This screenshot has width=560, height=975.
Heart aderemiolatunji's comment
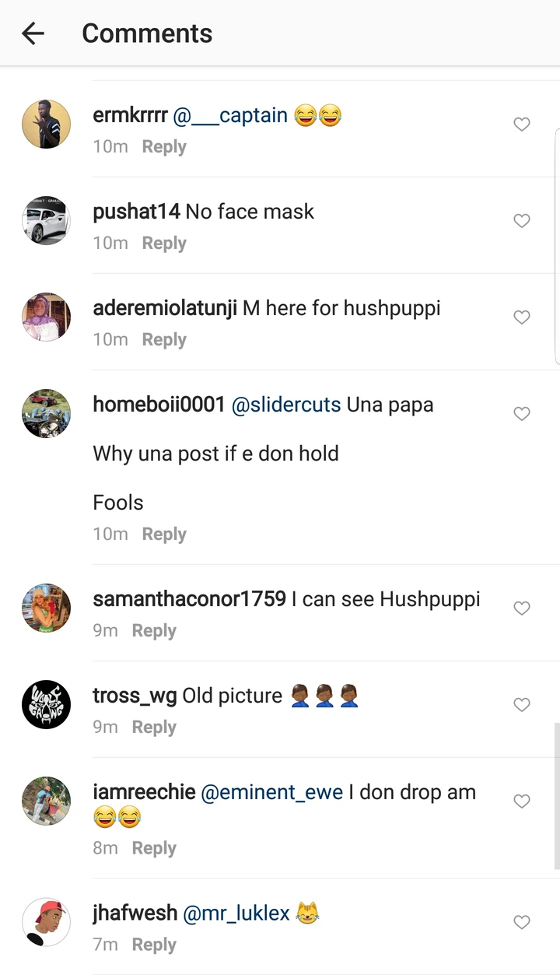[522, 317]
